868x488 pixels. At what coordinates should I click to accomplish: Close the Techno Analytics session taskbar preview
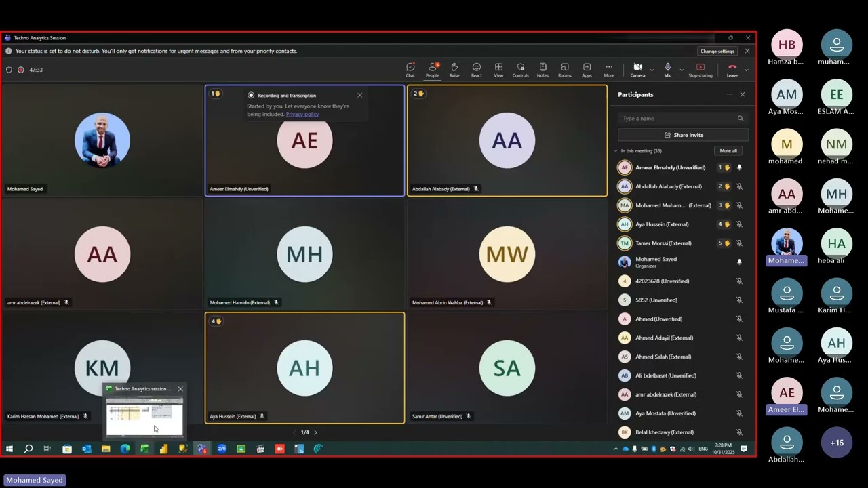pyautogui.click(x=180, y=389)
